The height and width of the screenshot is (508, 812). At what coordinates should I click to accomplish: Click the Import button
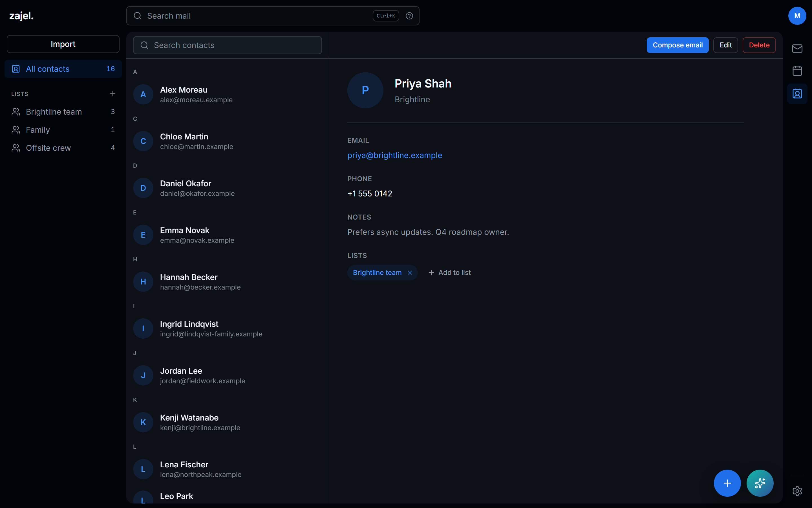click(x=63, y=44)
